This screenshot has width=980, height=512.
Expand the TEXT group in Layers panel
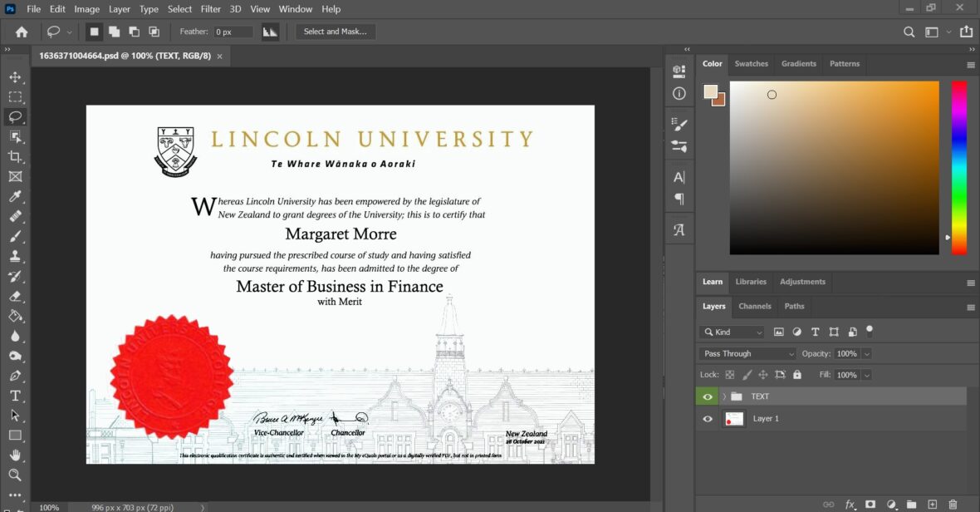point(723,396)
